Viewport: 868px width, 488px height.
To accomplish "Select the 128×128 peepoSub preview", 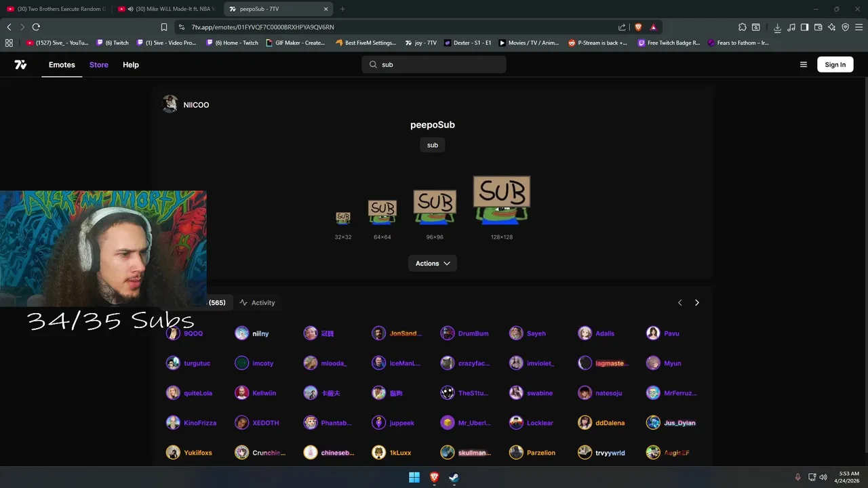I will pyautogui.click(x=502, y=200).
